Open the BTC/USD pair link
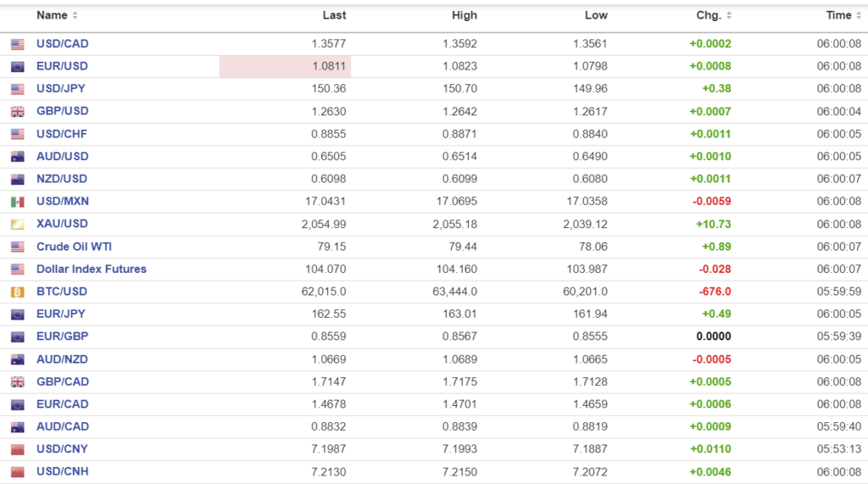The height and width of the screenshot is (484, 868). pos(61,292)
